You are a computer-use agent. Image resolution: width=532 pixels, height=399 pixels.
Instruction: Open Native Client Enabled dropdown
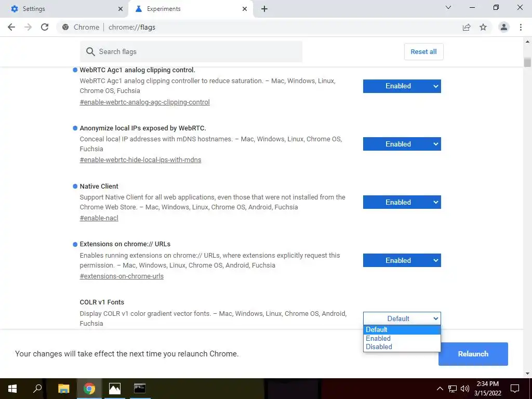tap(402, 202)
